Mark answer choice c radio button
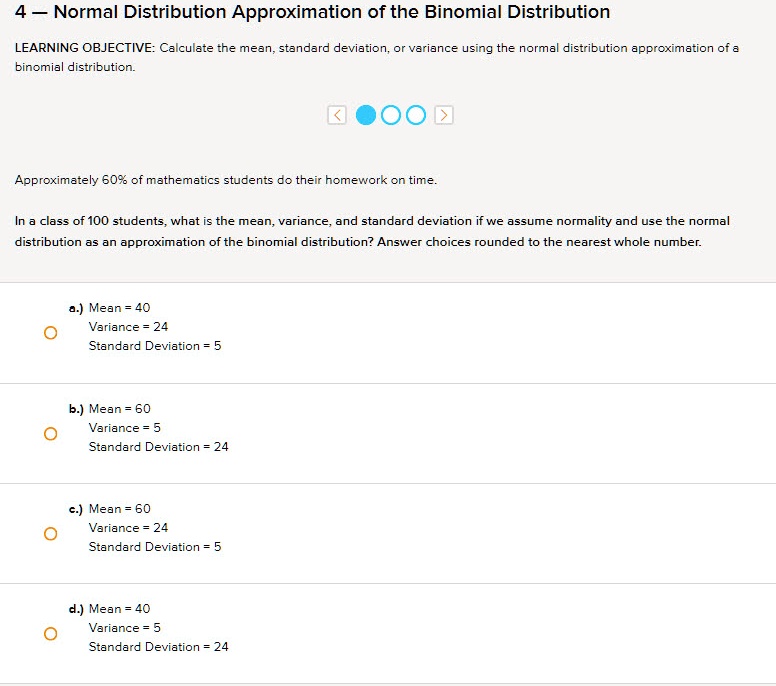This screenshot has width=776, height=686. click(x=49, y=534)
